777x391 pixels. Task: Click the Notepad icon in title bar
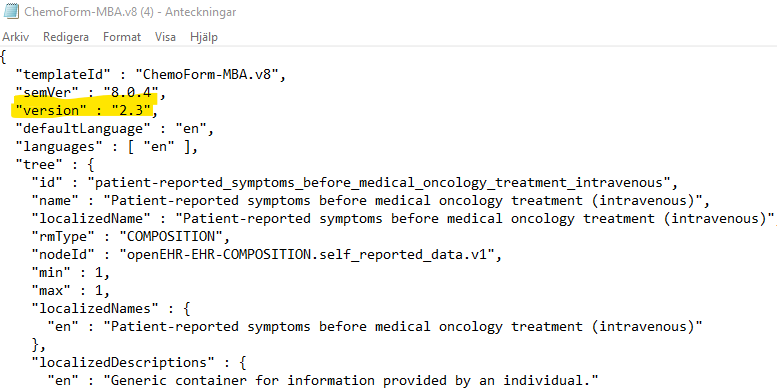[x=11, y=11]
